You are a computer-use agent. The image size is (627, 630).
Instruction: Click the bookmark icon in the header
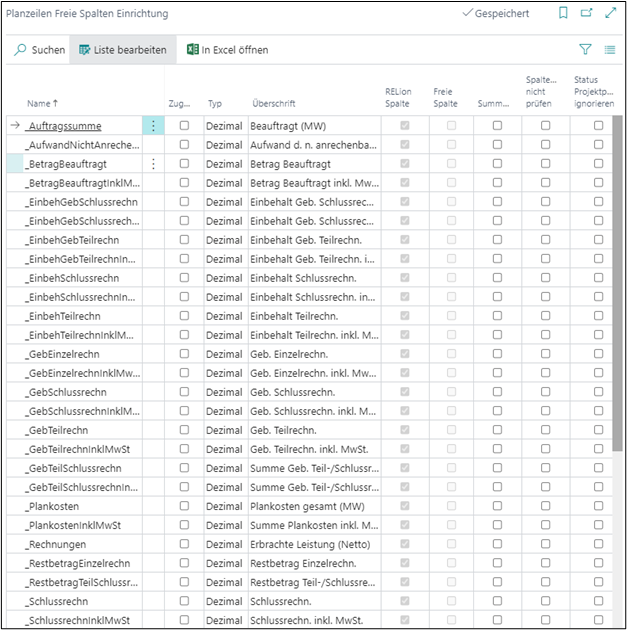(x=563, y=14)
